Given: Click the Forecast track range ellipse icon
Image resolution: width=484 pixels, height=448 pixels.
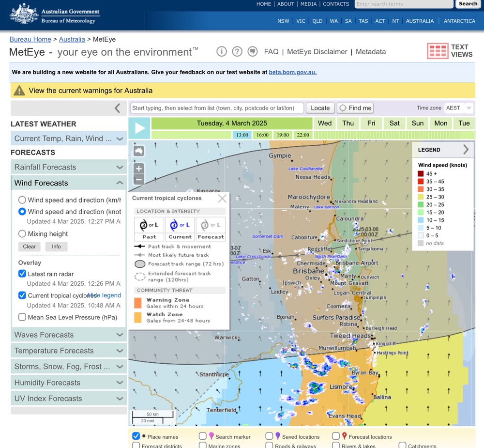Looking at the screenshot, I should [140, 264].
